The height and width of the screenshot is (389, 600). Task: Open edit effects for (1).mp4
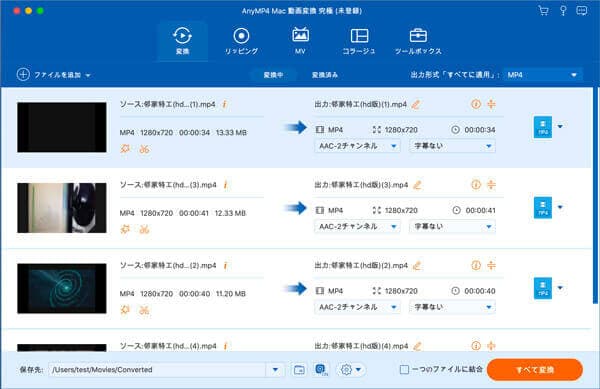[125, 149]
